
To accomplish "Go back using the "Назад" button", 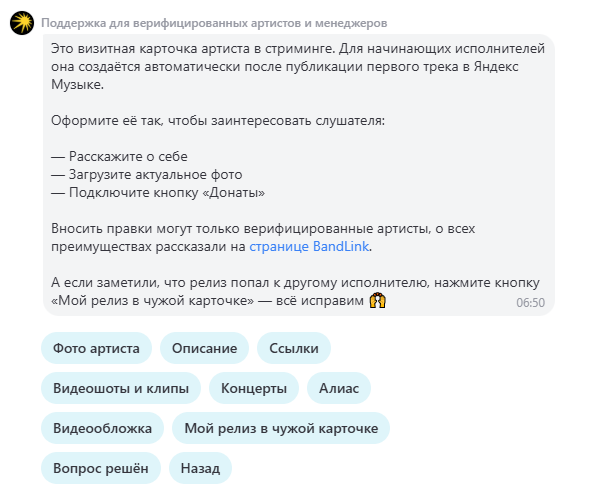I will [200, 468].
